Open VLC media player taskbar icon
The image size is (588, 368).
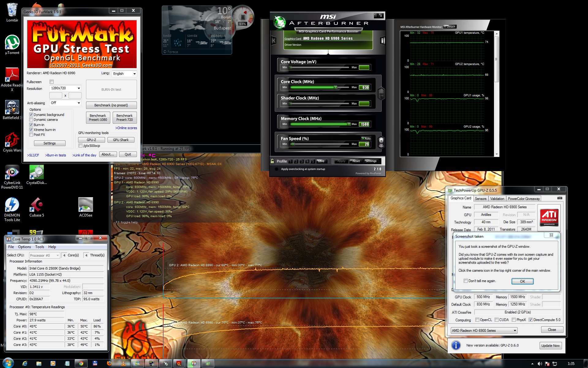tap(123, 363)
